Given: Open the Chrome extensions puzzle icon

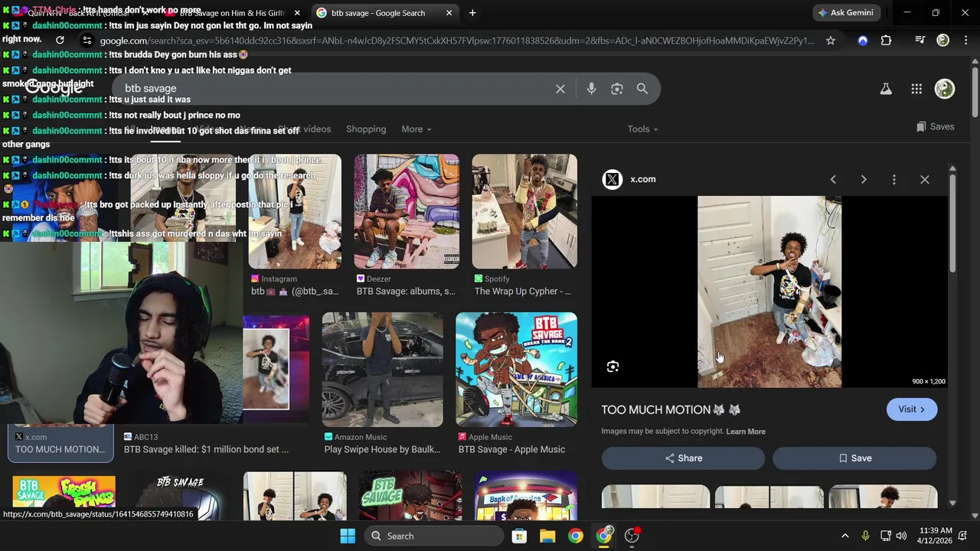Looking at the screenshot, I should (886, 41).
